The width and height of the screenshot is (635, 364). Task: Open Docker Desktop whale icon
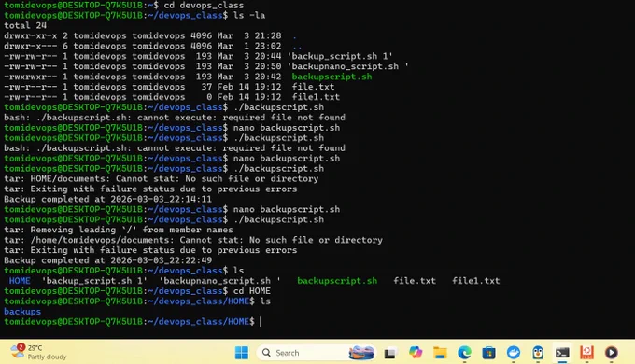click(514, 353)
